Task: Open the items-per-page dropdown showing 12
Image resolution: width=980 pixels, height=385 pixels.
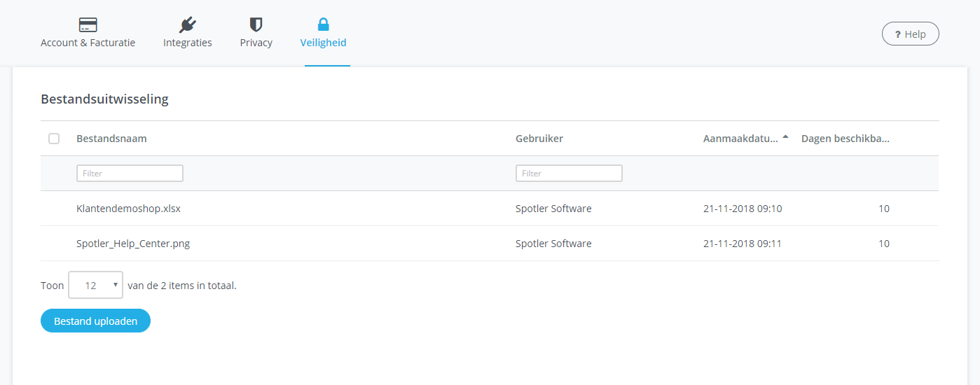Action: pos(95,286)
